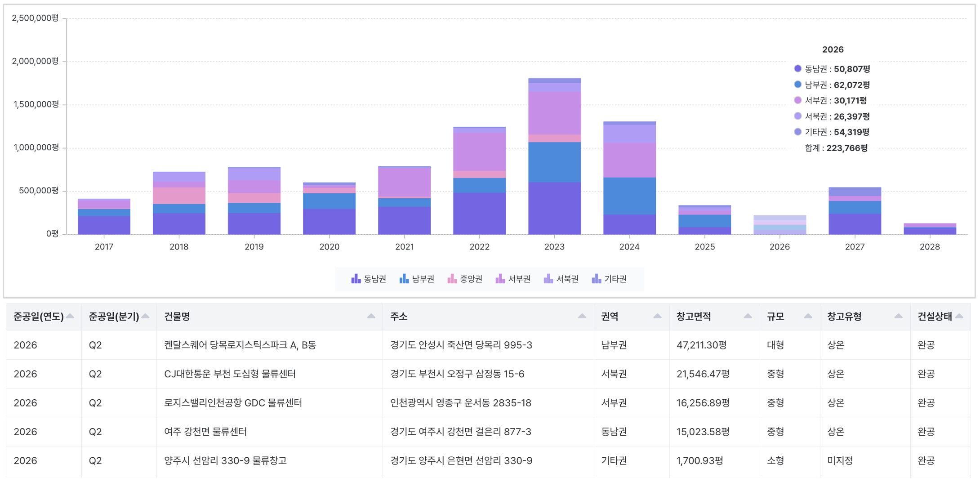
Task: Toggle the 서부권 legend series icon
Action: [500, 279]
